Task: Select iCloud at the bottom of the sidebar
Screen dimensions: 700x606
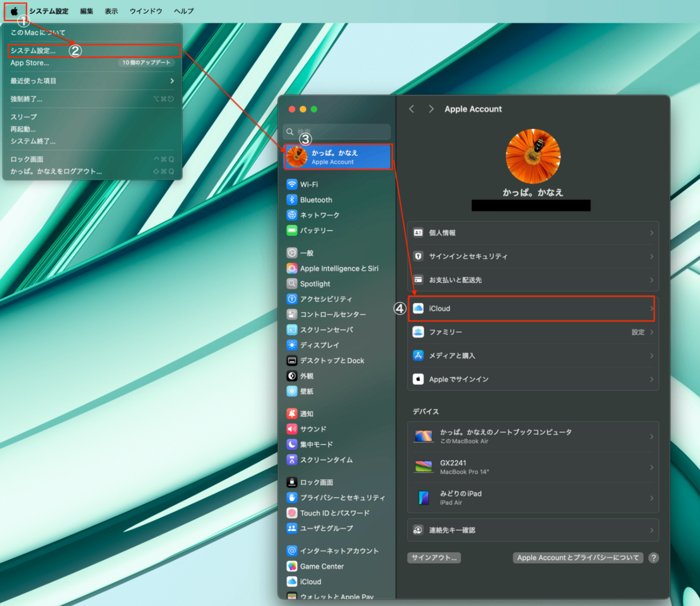Action: click(x=309, y=581)
